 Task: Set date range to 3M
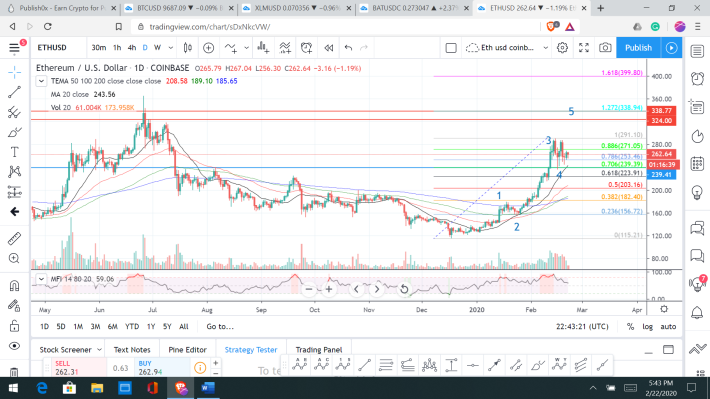coord(95,327)
